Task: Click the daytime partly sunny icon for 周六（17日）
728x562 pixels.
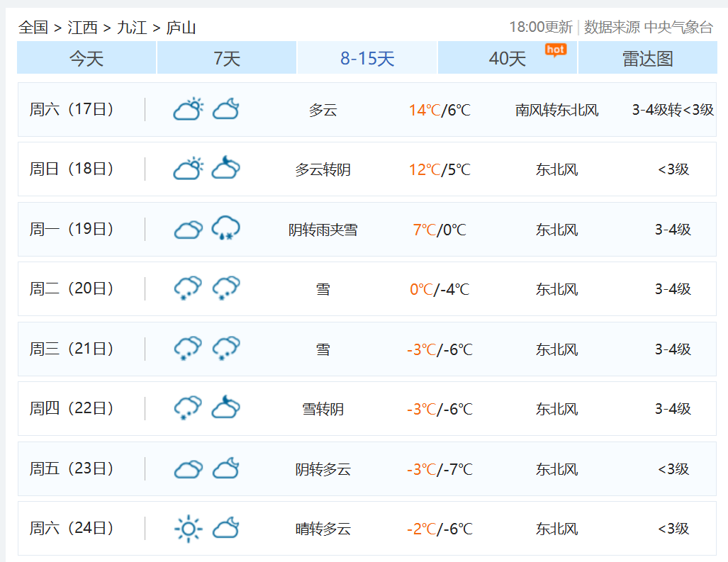Action: 188,109
